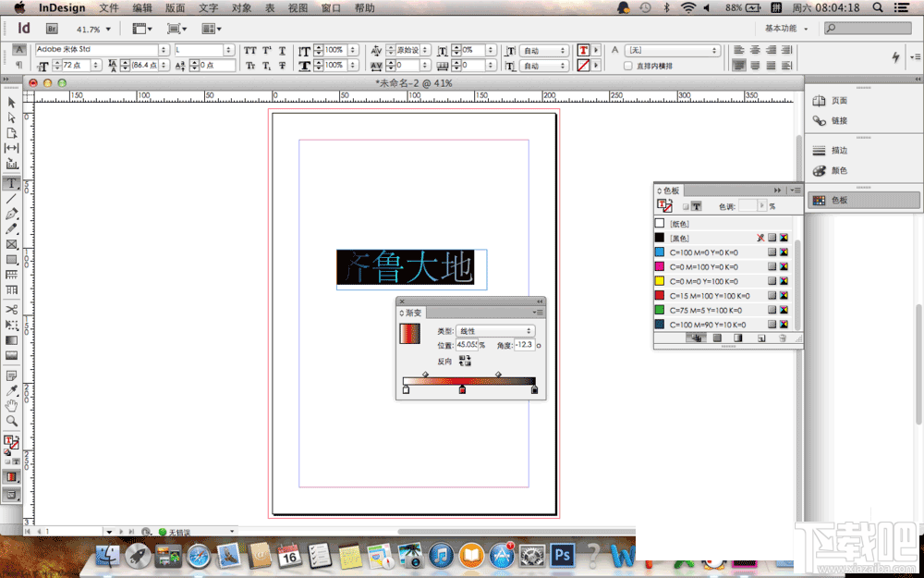924x578 pixels.
Task: Click the Reverse gradient icon
Action: point(465,361)
